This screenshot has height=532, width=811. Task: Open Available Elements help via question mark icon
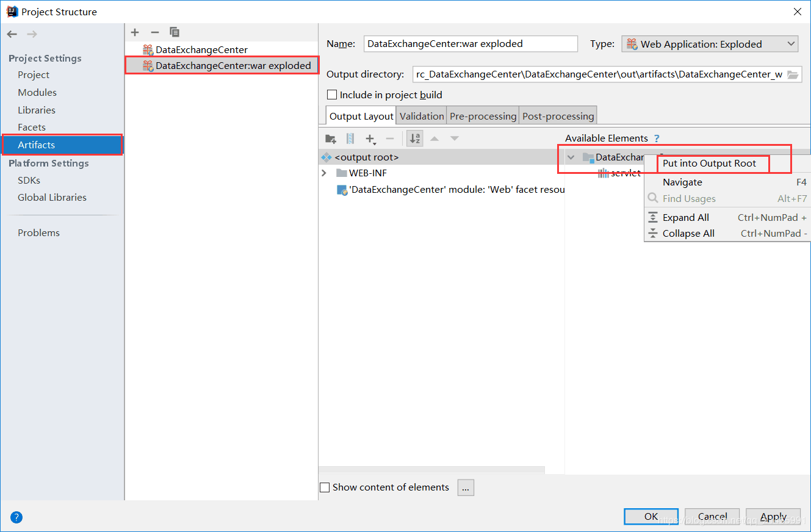click(x=656, y=138)
